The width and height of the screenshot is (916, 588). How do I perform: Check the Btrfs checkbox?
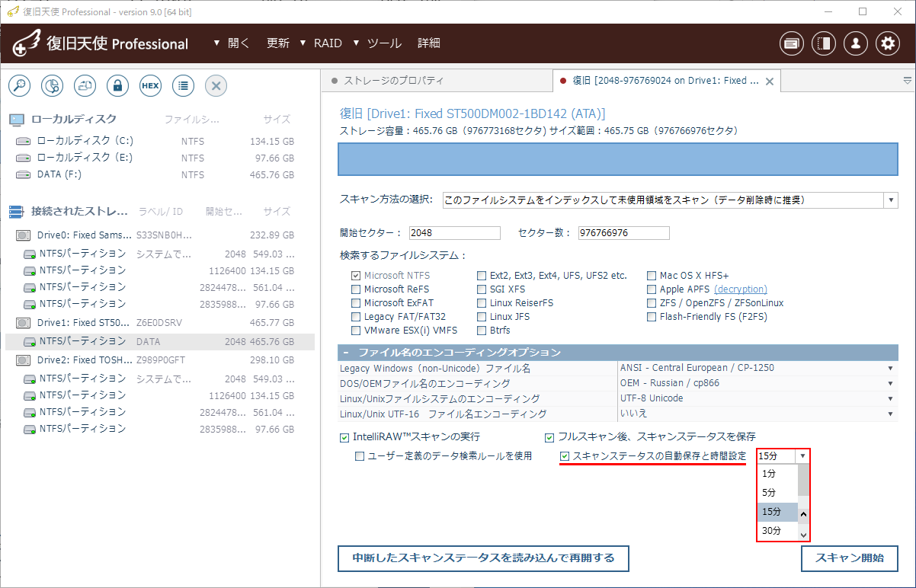point(482,331)
